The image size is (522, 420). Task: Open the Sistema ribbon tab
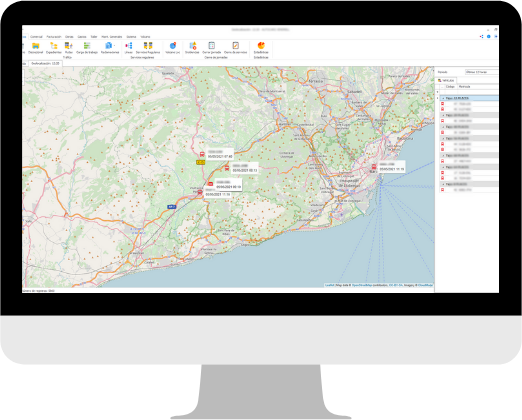click(x=131, y=37)
